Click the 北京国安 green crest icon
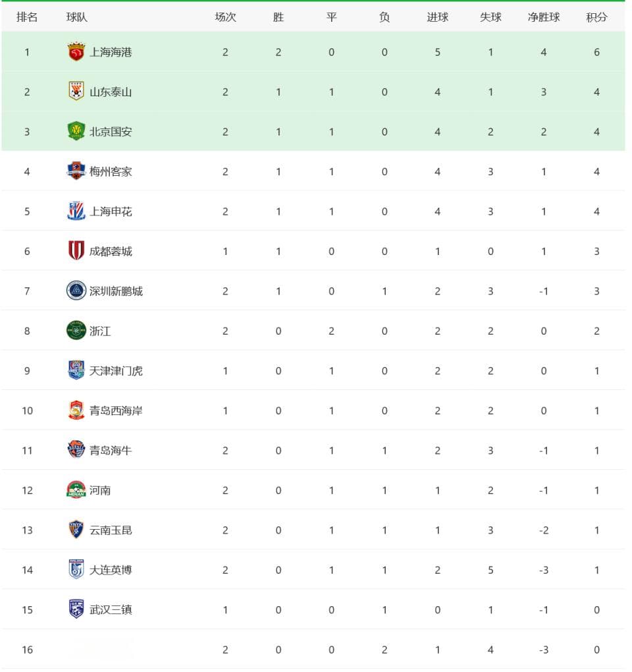This screenshot has width=632, height=672. tap(76, 131)
